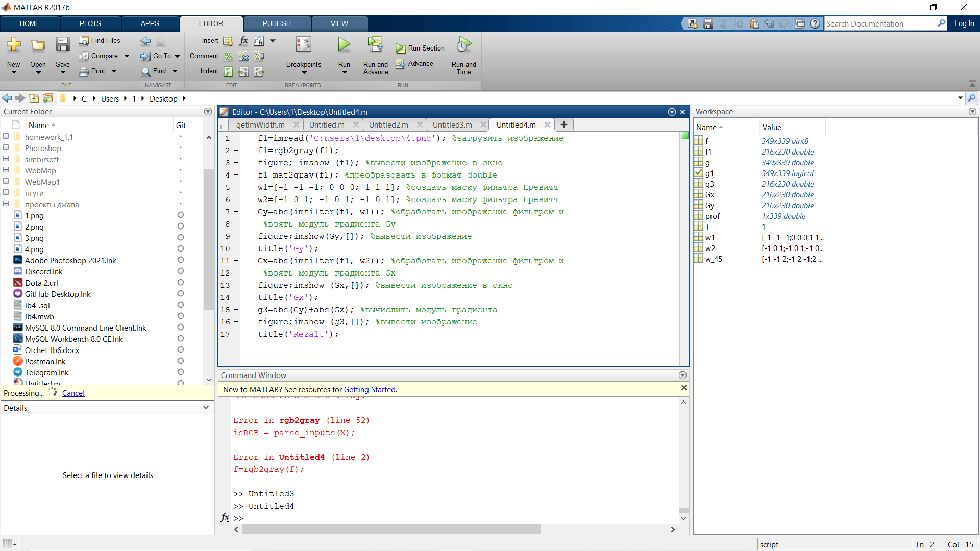Click the Find Files icon

tap(84, 40)
